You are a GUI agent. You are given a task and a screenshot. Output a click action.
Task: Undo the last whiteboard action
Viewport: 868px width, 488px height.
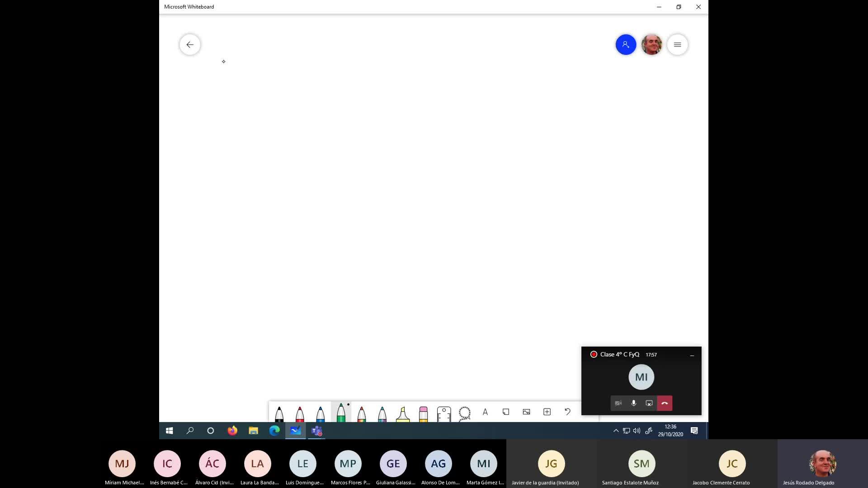(x=567, y=412)
